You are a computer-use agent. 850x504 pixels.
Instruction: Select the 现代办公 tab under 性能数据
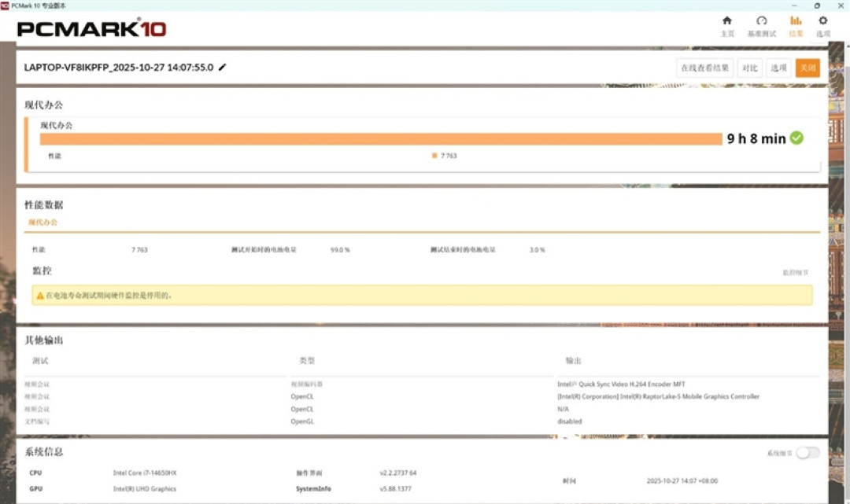click(42, 222)
